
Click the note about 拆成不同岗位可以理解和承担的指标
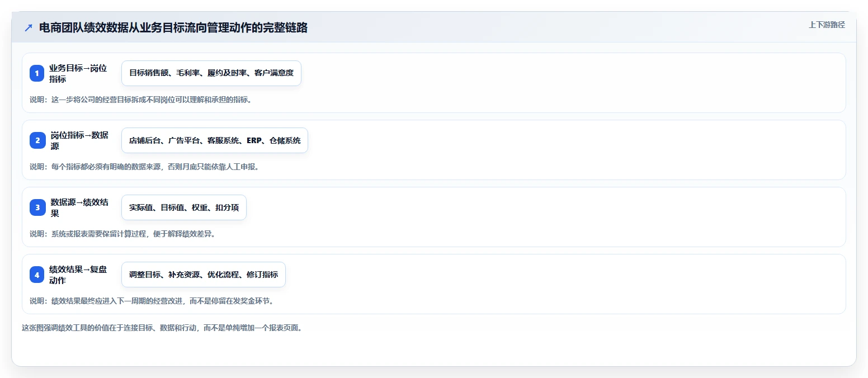coord(141,100)
